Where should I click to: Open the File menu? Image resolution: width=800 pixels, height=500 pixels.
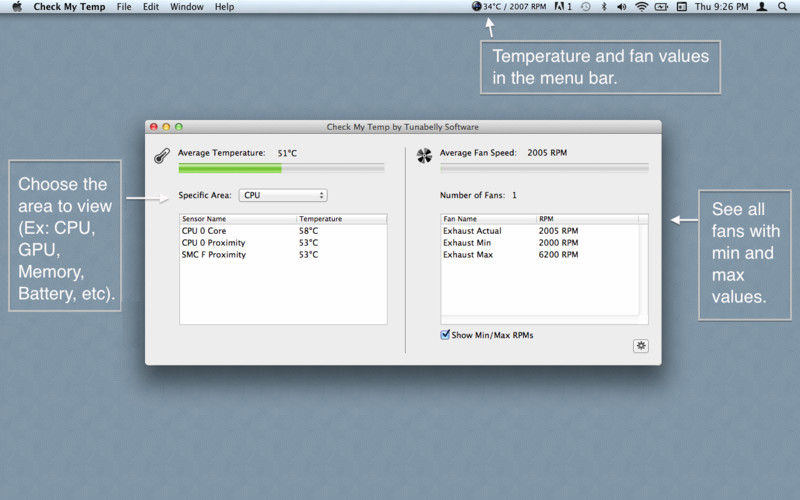pos(124,7)
